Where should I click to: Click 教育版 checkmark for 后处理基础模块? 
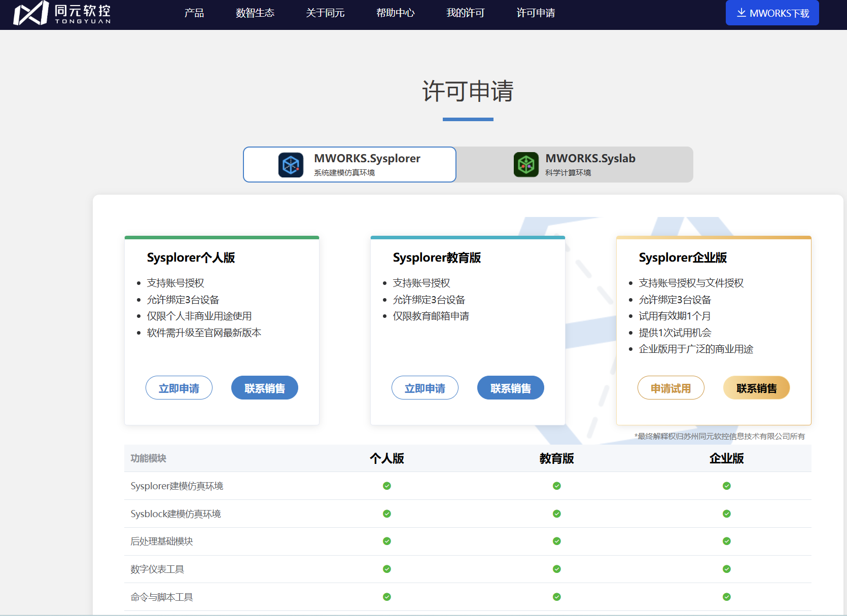tap(557, 541)
